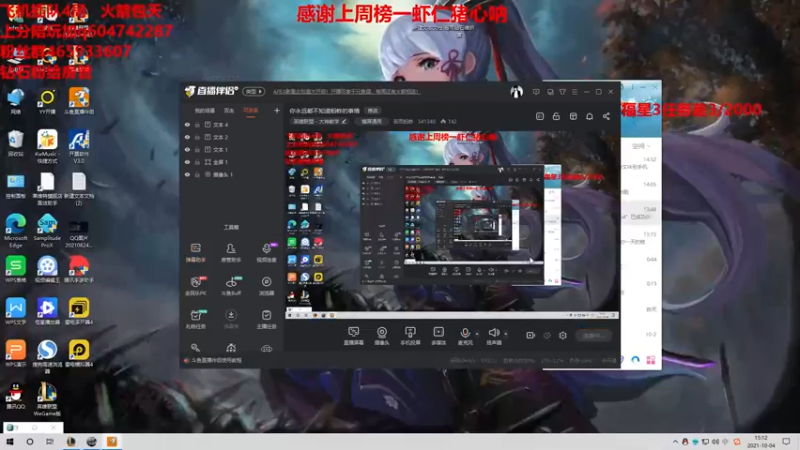Open the 空间 dropdown in QQ window
Screen dimensions: 800x450
point(641,146)
